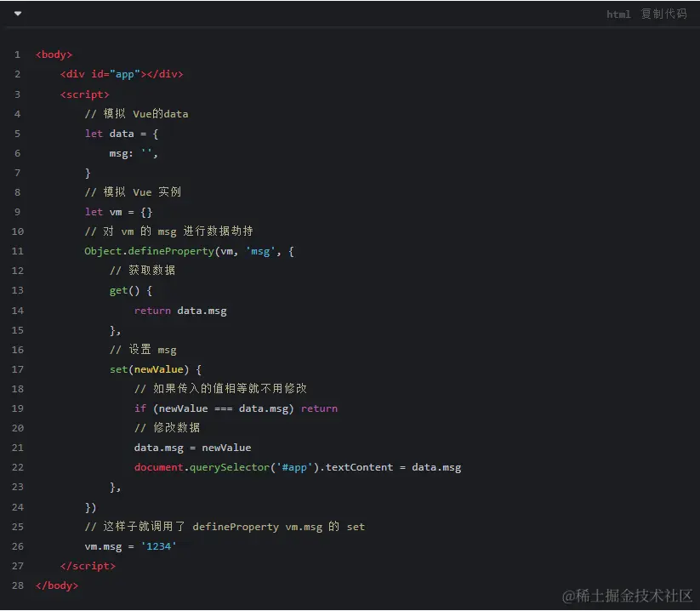Click the 'let vm = {}' line

119,212
